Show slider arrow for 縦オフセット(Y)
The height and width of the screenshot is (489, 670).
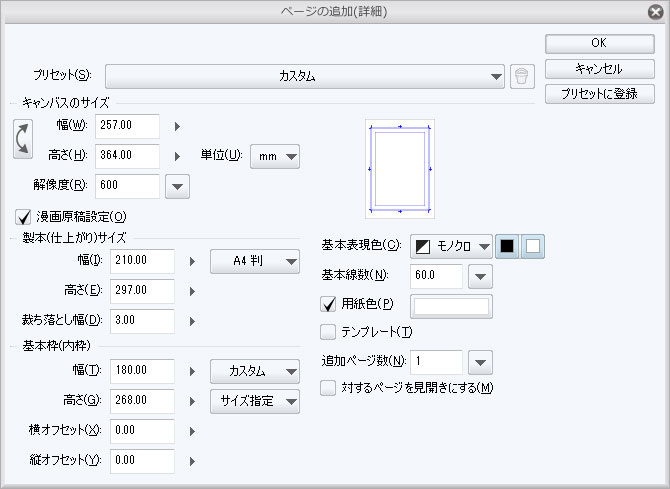point(192,461)
